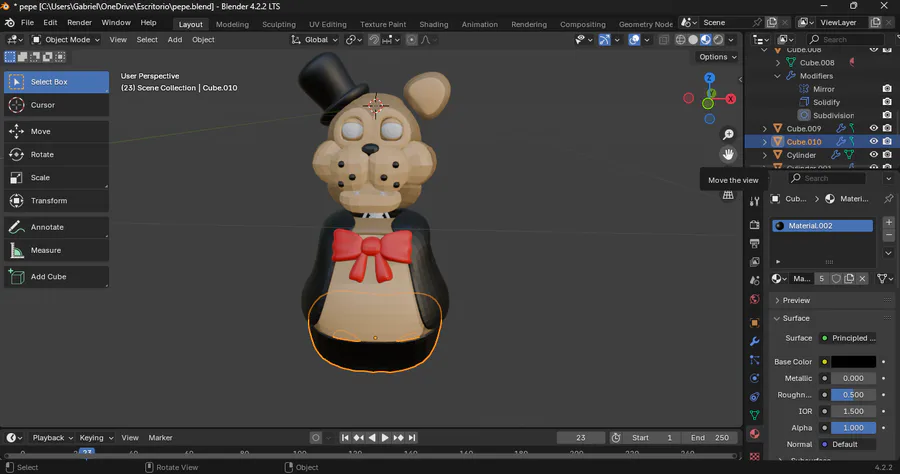Open the Output properties tab
The height and width of the screenshot is (474, 900).
755,243
